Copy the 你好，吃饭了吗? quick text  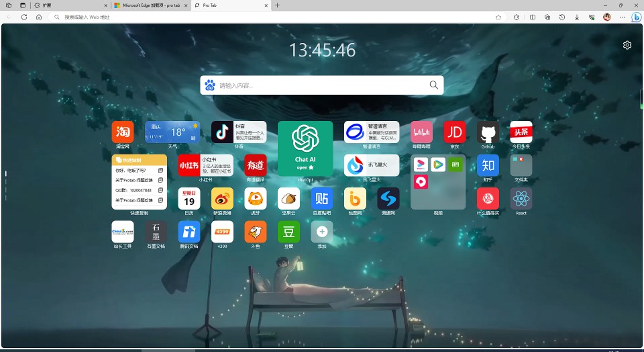160,170
